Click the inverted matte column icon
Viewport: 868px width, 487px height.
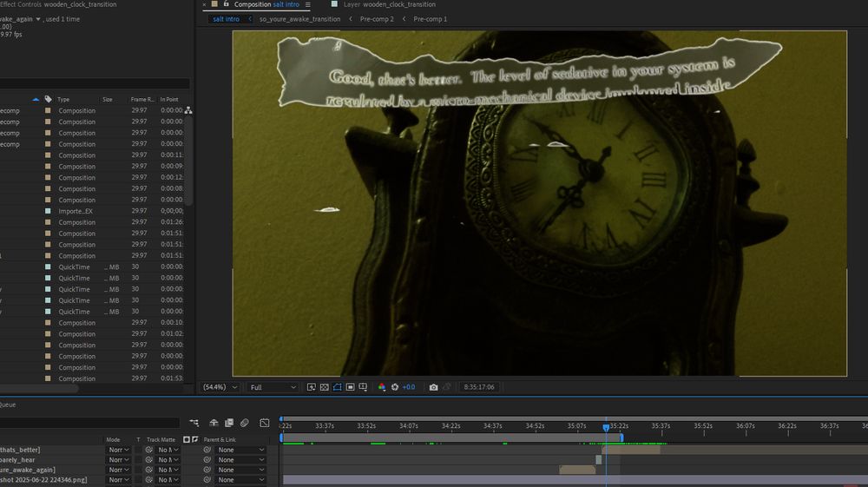[x=194, y=439]
